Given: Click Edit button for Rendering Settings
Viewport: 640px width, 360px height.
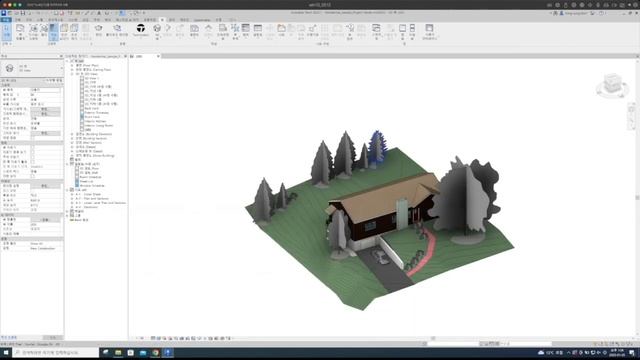Looking at the screenshot, I should click(45, 186).
